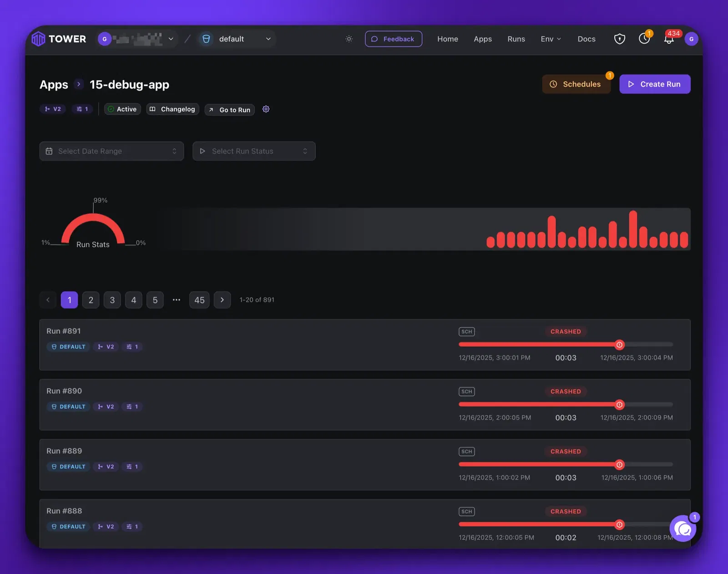Screen dimensions: 728x574
Task: Open app settings gear icon
Action: click(266, 109)
